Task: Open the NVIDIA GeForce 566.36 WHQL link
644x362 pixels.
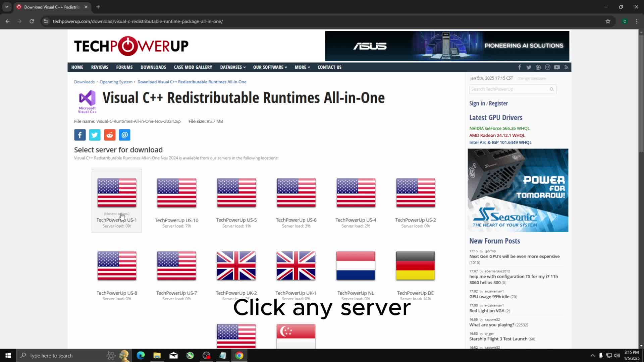Action: 499,128
